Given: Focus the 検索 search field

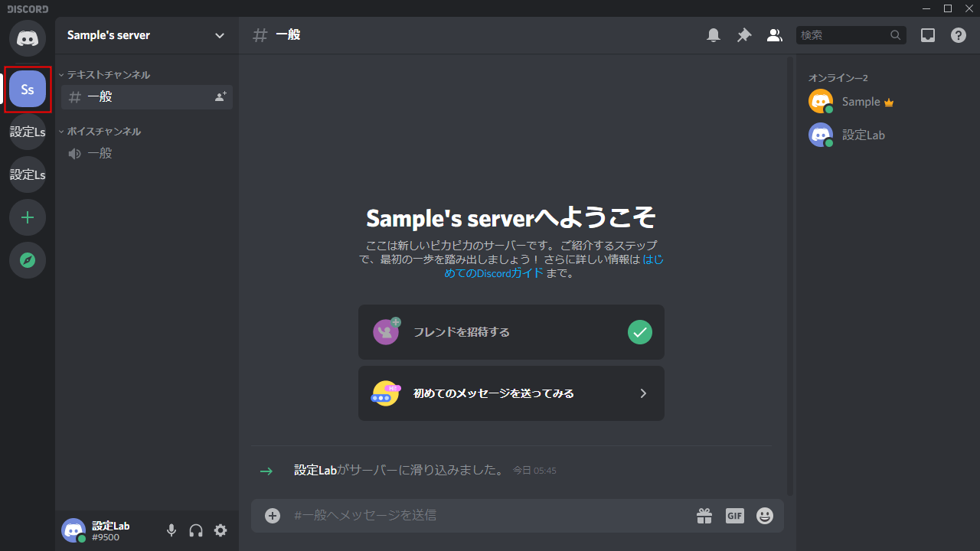Looking at the screenshot, I should [851, 35].
